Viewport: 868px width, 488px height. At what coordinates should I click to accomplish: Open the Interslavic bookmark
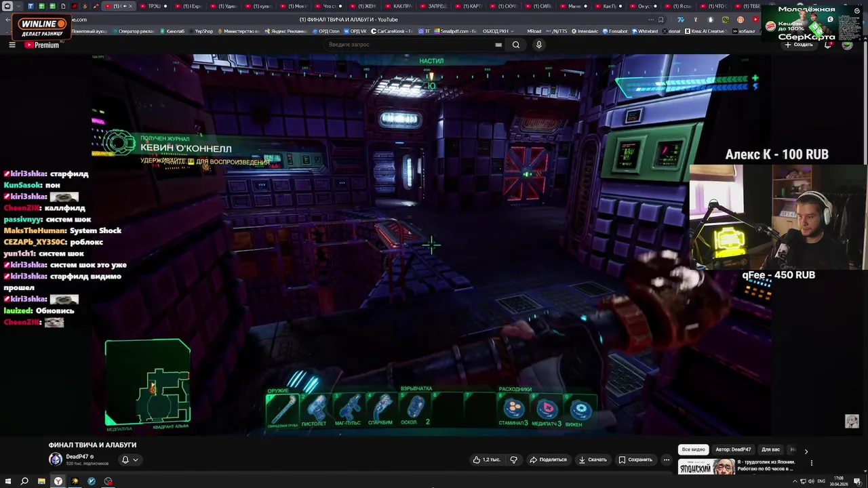tap(585, 31)
